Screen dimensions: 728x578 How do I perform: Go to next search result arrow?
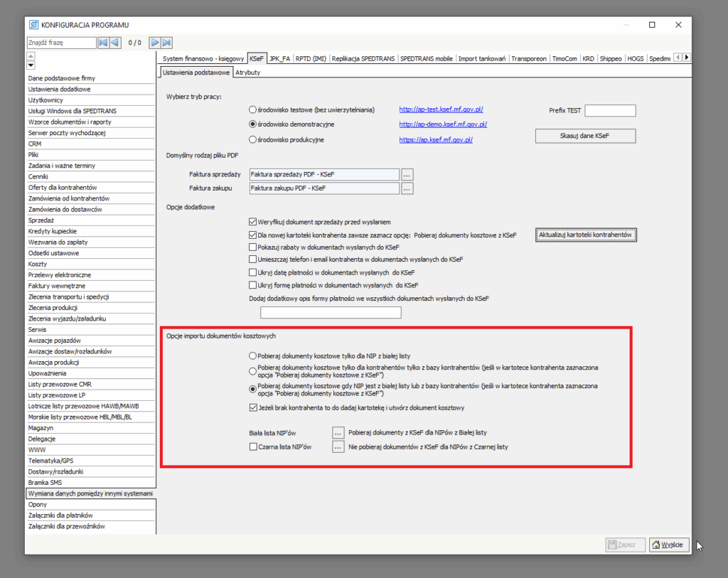point(155,43)
